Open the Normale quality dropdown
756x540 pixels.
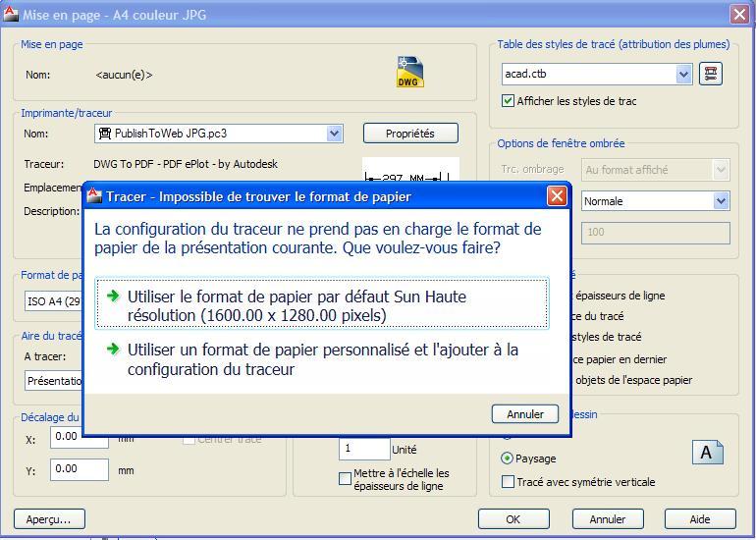coord(721,201)
